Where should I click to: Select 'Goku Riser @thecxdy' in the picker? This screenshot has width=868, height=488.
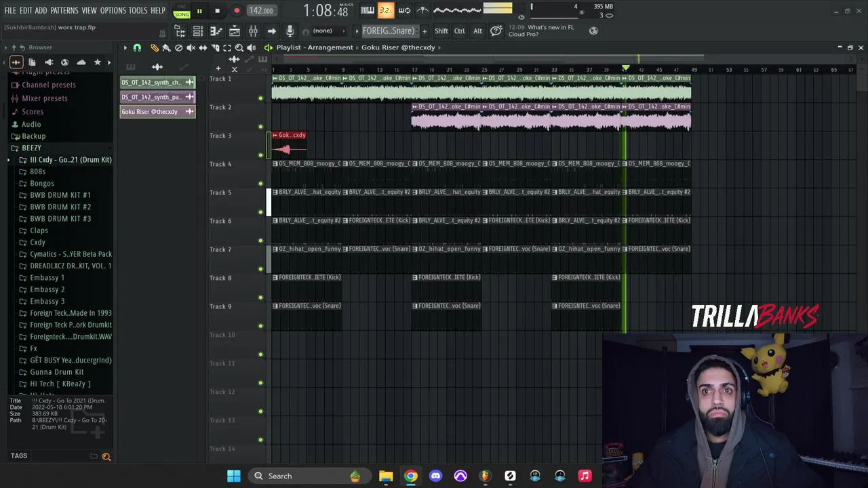point(157,112)
